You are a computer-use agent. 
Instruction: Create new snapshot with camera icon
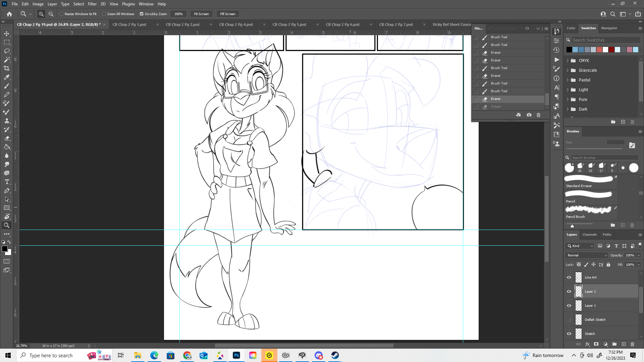point(529,115)
